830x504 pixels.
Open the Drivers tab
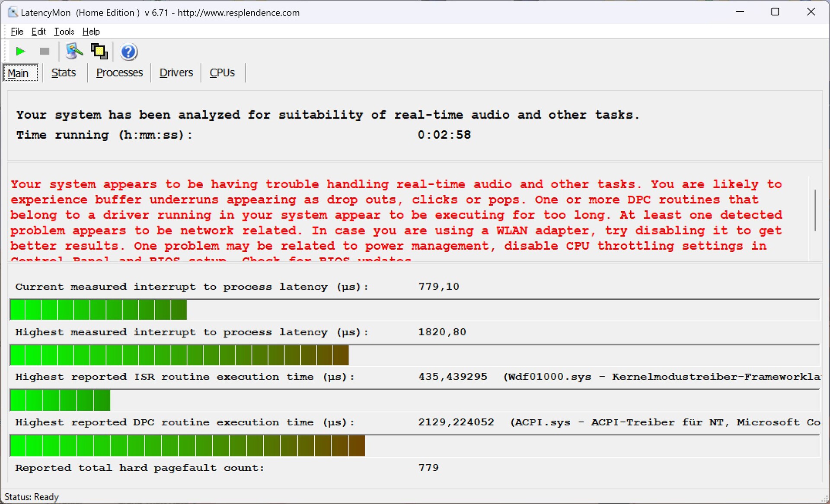pos(176,73)
